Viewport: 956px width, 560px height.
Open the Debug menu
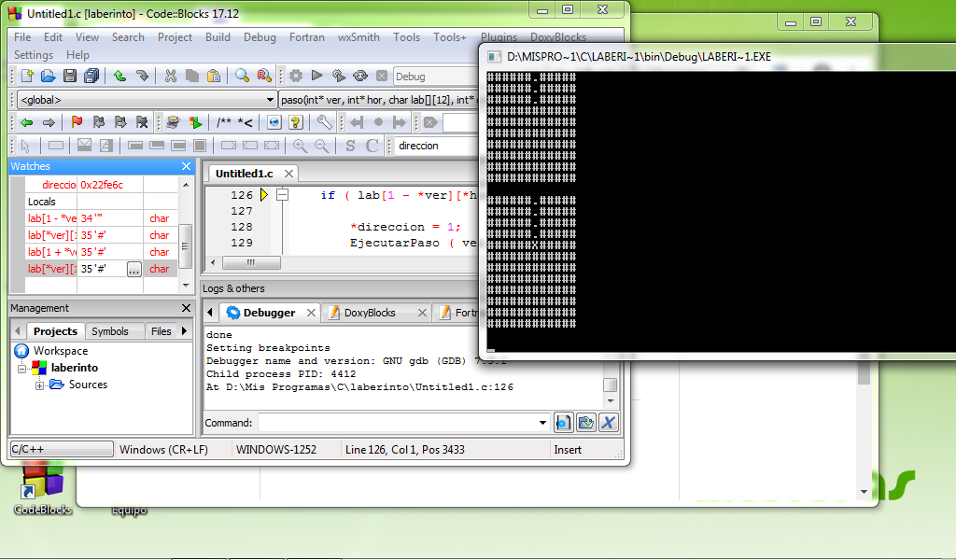pos(260,37)
